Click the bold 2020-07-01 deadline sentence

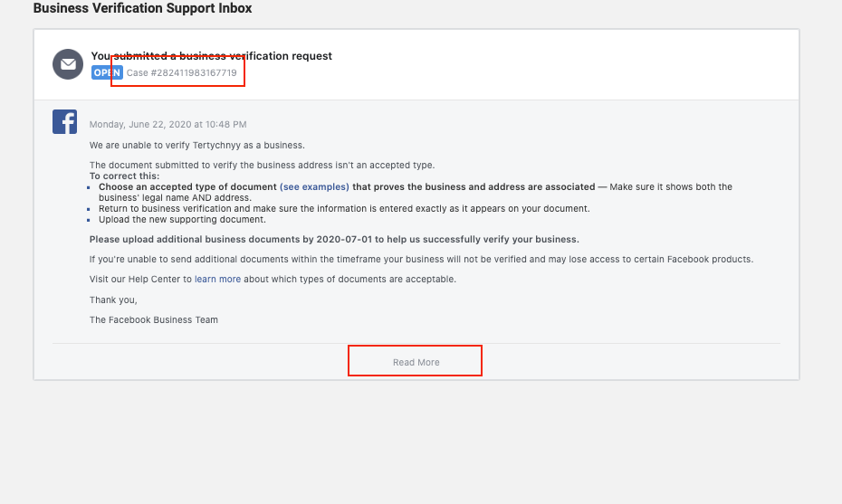pos(334,240)
